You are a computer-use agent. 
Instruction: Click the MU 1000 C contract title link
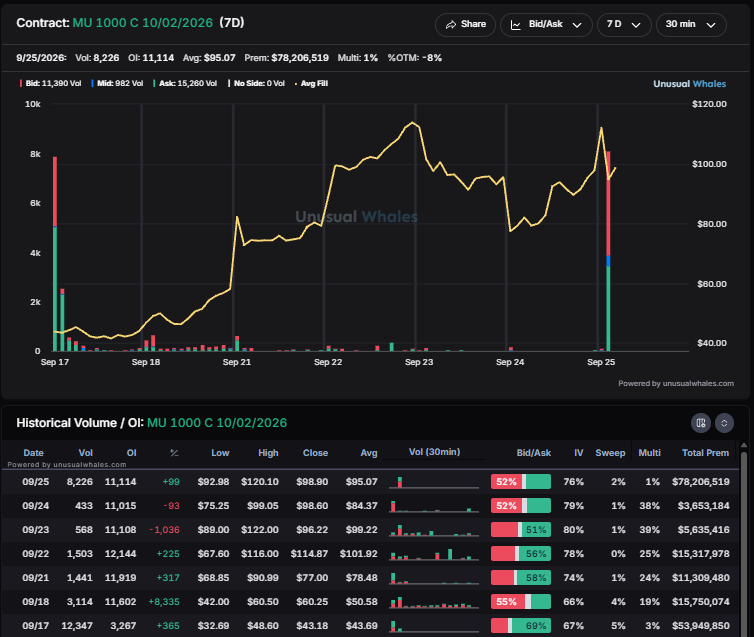tap(143, 23)
